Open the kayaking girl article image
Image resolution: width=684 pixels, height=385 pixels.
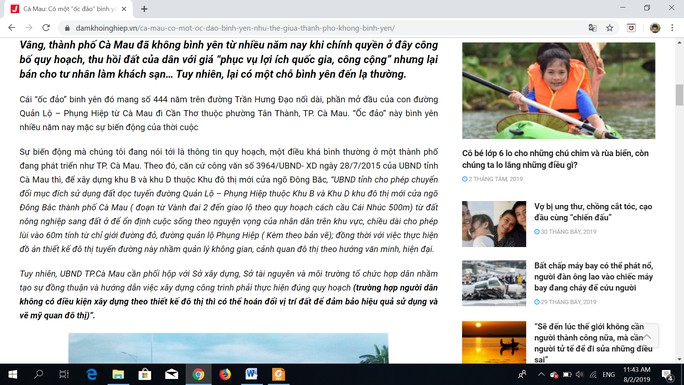point(558,90)
